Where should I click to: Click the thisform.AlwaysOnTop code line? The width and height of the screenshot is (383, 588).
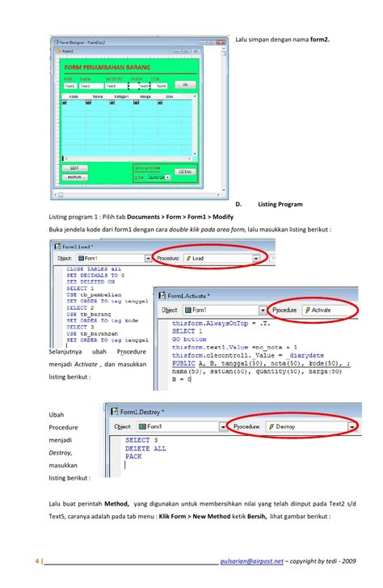[x=221, y=324]
